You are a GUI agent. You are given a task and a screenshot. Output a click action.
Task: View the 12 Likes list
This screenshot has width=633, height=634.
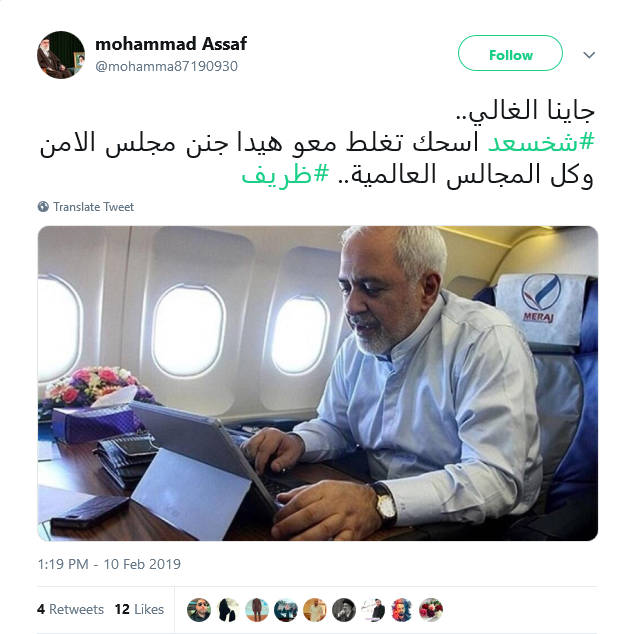point(139,609)
